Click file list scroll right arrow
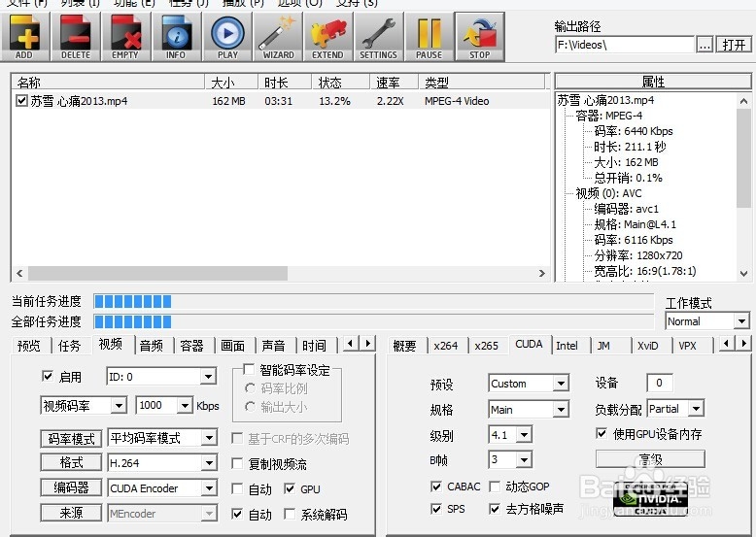The width and height of the screenshot is (756, 537). pos(542,274)
